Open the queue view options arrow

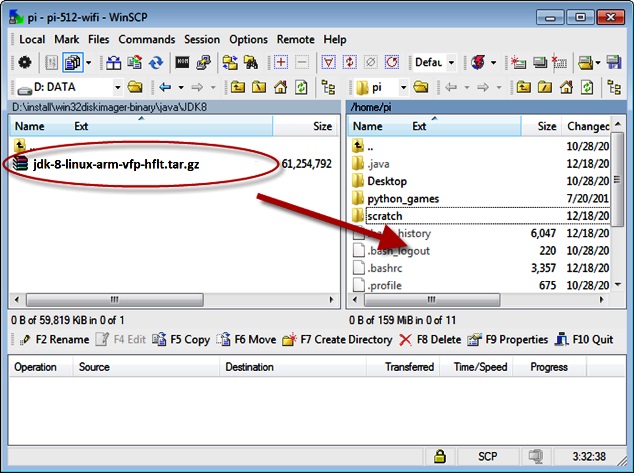[x=89, y=63]
